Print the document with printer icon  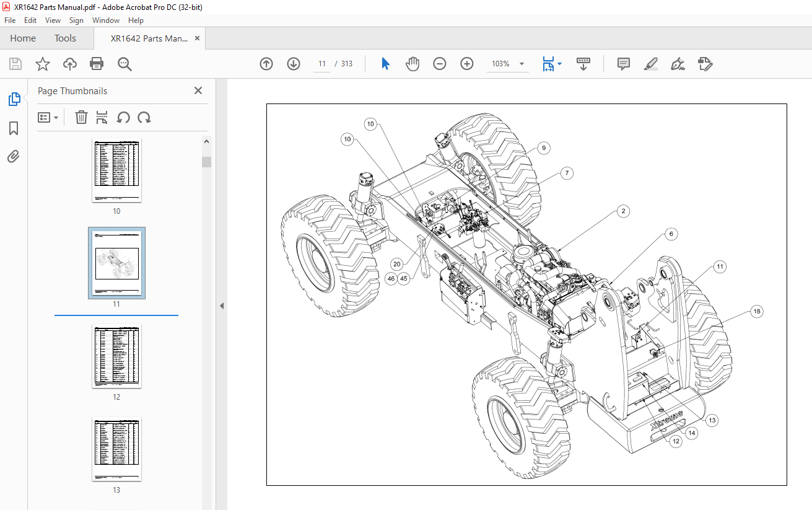97,64
